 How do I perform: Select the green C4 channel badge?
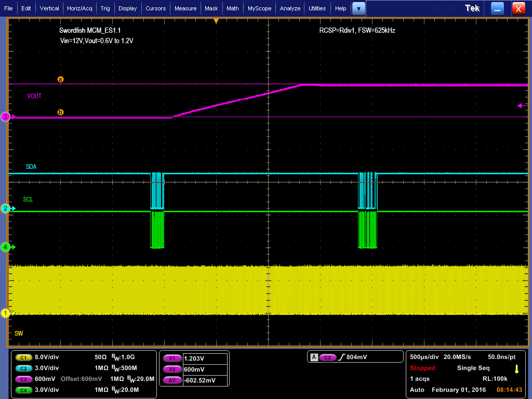(x=23, y=390)
